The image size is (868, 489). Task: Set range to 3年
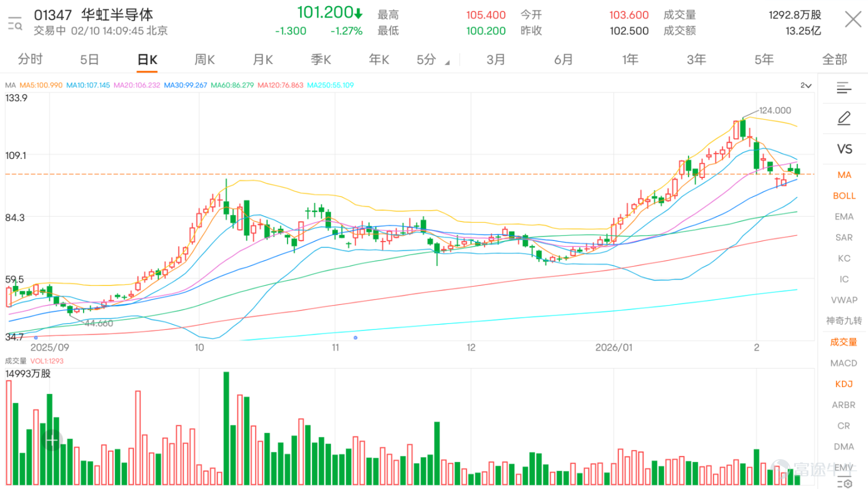click(697, 59)
